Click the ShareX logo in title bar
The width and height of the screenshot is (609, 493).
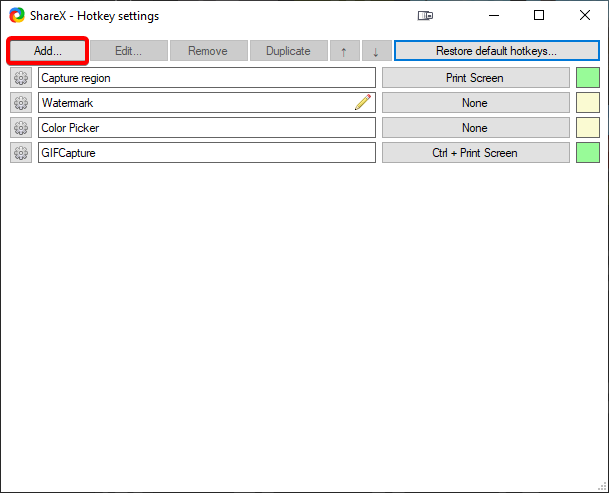[17, 16]
